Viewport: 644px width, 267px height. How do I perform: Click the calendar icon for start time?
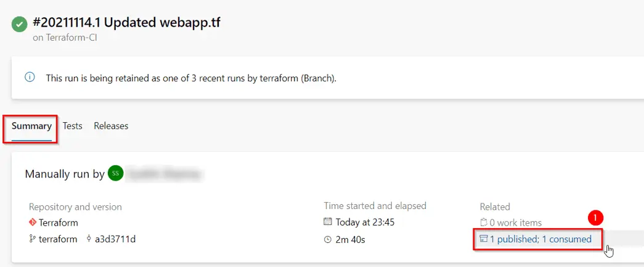coord(328,223)
